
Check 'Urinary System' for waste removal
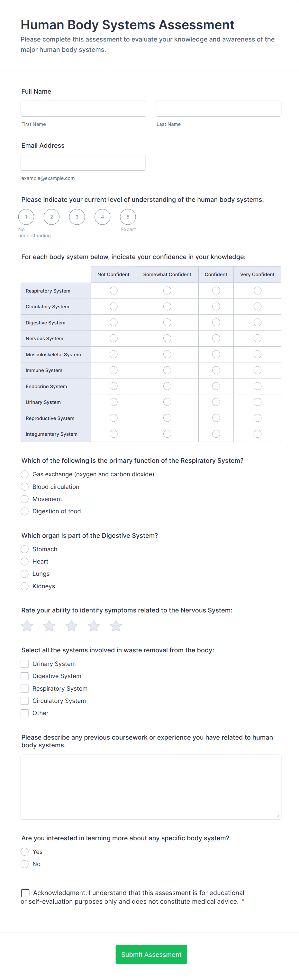pos(24,664)
